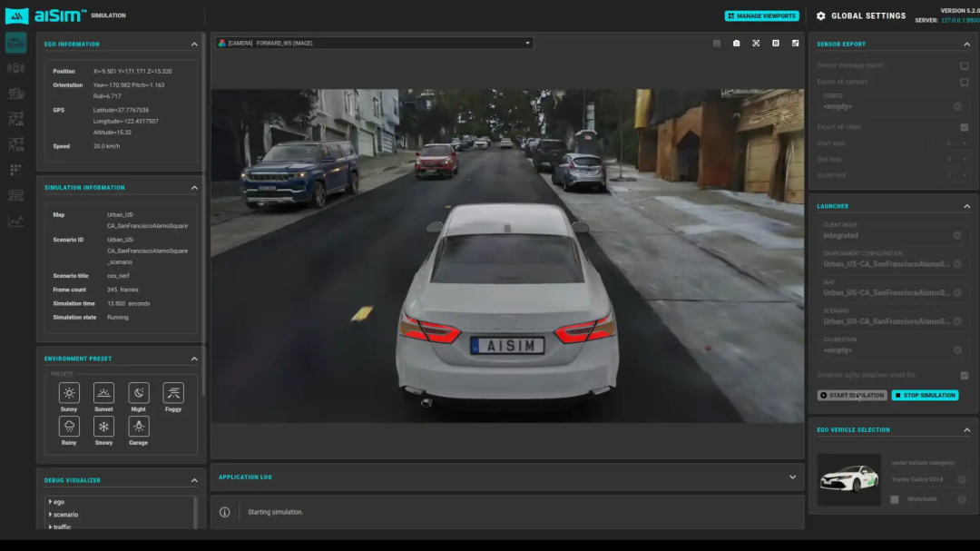Select the Night environment preset
980x551 pixels.
[x=139, y=393]
